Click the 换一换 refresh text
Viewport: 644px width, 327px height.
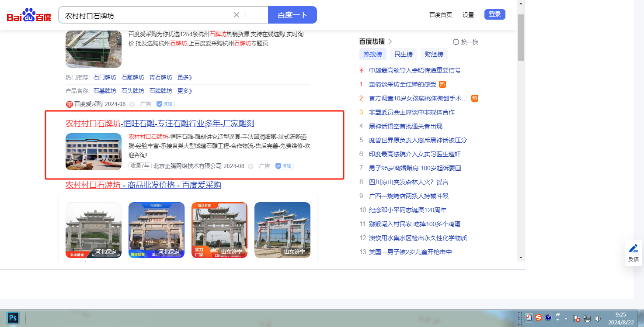click(x=470, y=42)
